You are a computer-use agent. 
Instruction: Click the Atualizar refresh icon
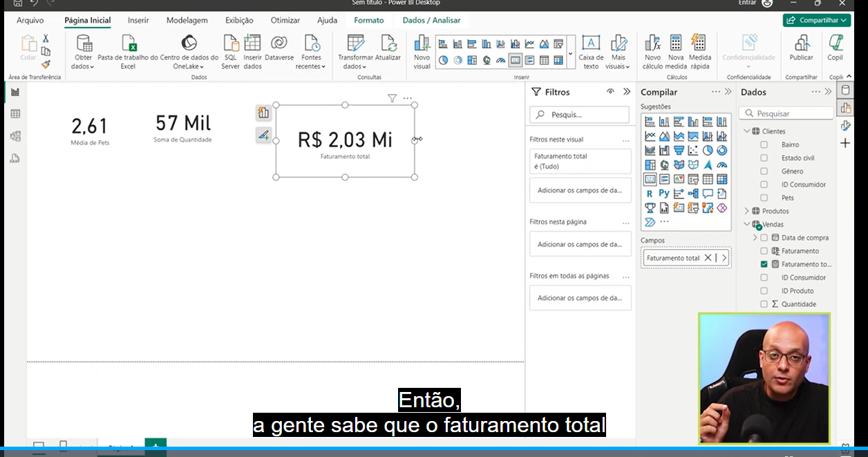pyautogui.click(x=388, y=44)
